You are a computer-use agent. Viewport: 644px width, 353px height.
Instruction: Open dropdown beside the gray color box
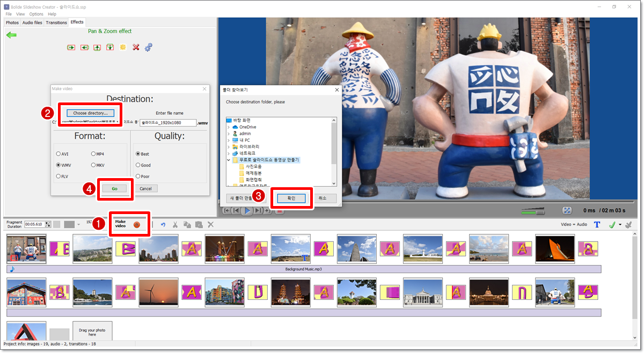(x=78, y=224)
